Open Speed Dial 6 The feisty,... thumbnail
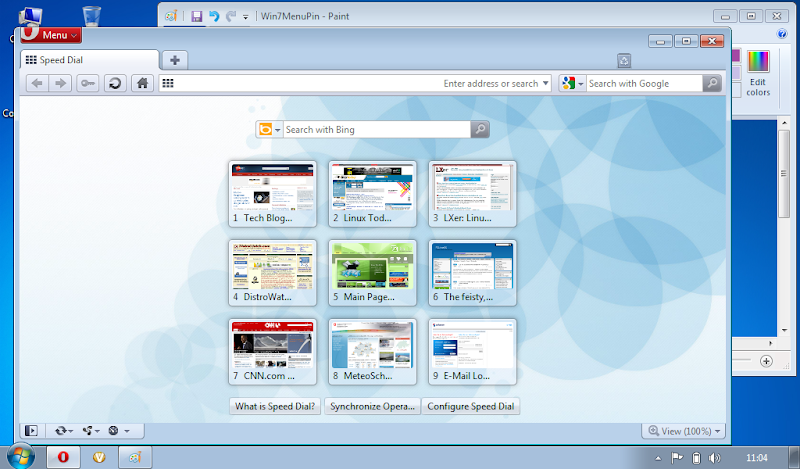 472,273
